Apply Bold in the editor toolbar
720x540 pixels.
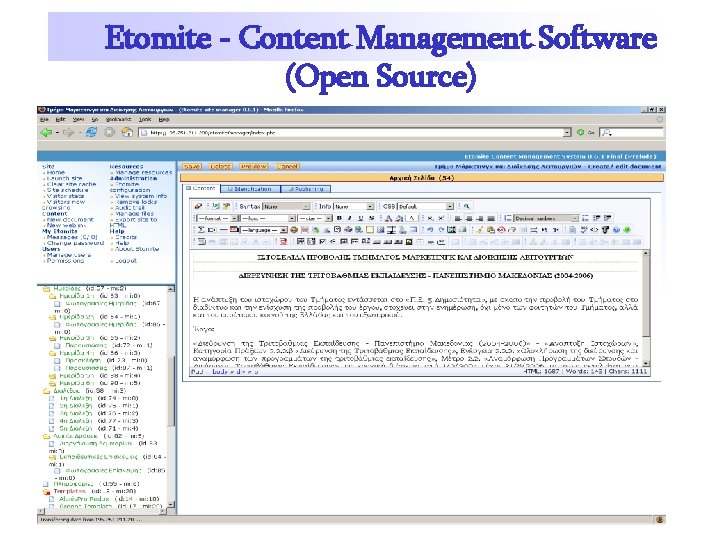coord(339,218)
